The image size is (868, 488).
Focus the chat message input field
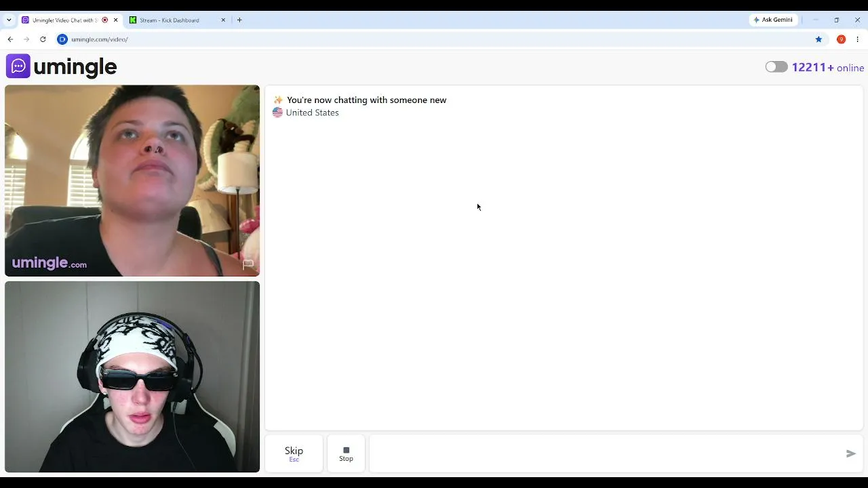click(607, 453)
